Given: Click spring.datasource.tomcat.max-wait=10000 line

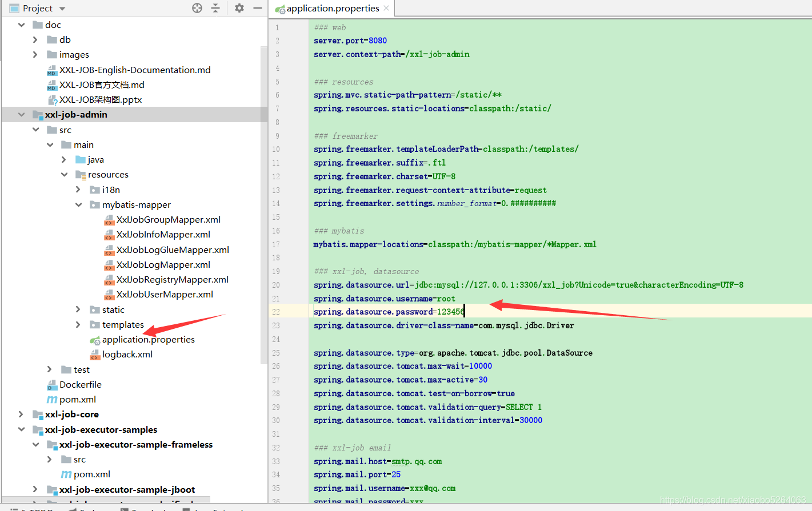Looking at the screenshot, I should 403,366.
